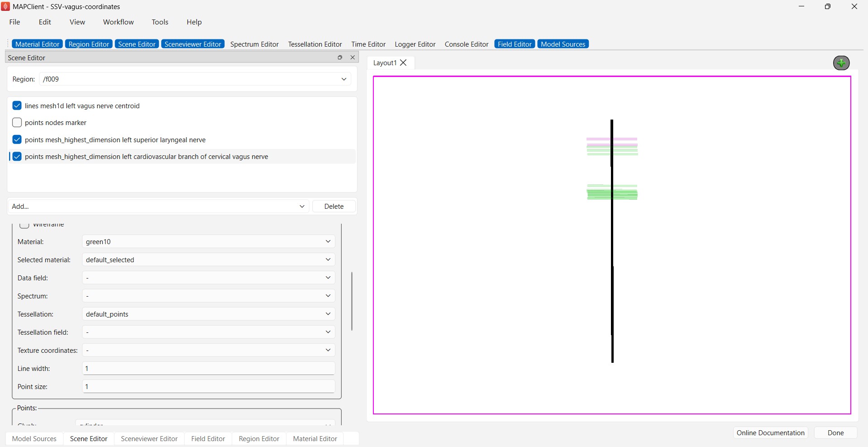Open the Add... graphics dropdown
The height and width of the screenshot is (447, 868).
(x=158, y=206)
